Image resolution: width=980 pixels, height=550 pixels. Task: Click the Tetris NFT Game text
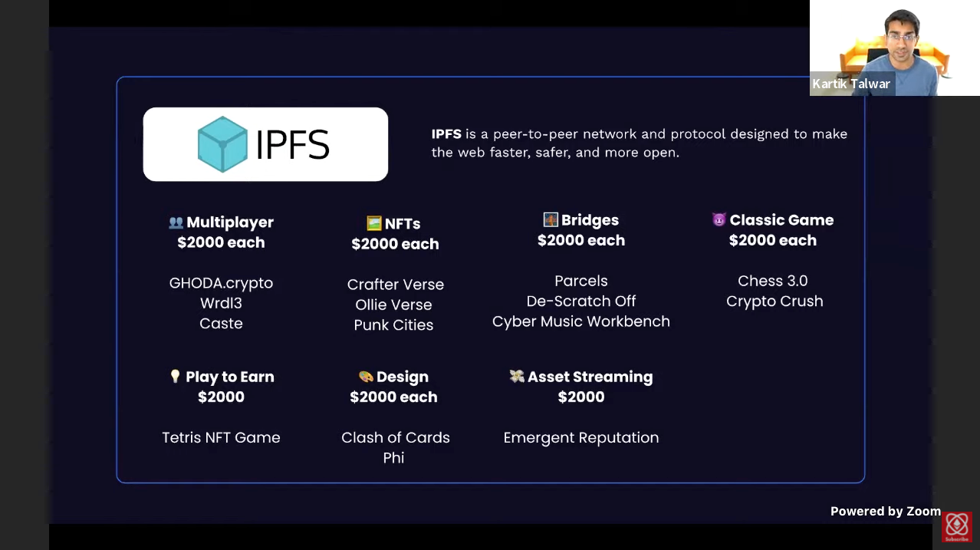point(221,437)
